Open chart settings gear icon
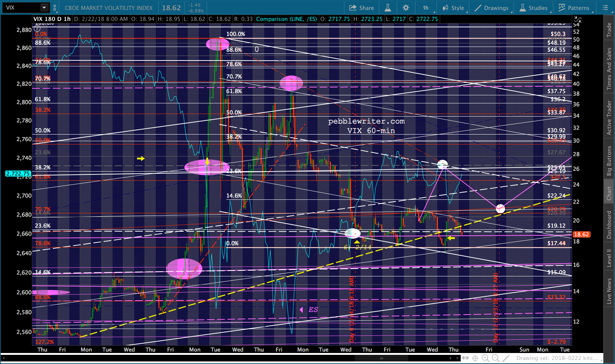This screenshot has width=615, height=364. tap(406, 8)
